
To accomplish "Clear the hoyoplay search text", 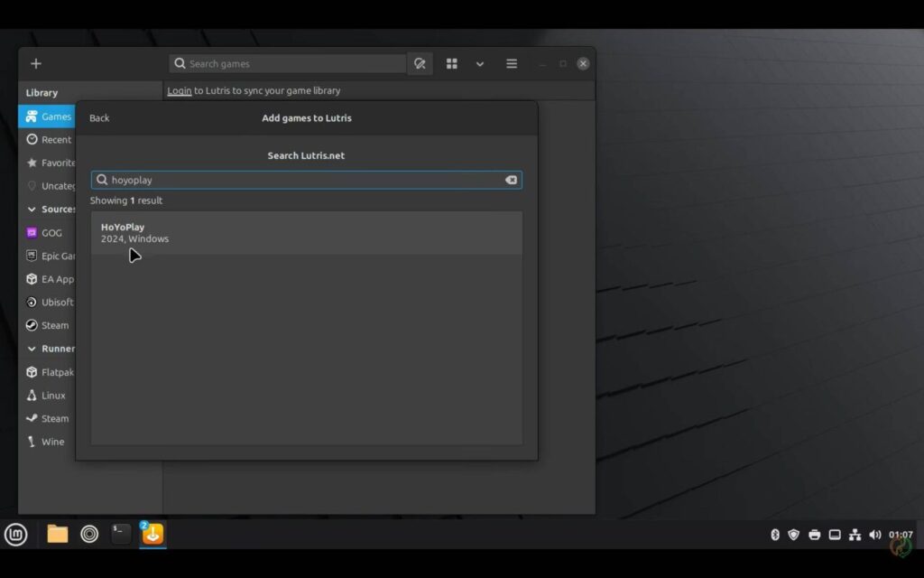I will click(x=511, y=180).
